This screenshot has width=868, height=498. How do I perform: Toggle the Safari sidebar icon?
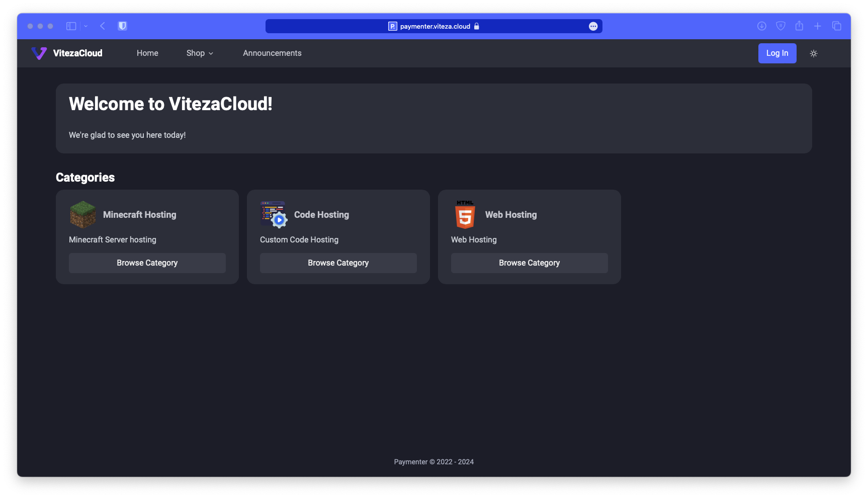tap(71, 26)
